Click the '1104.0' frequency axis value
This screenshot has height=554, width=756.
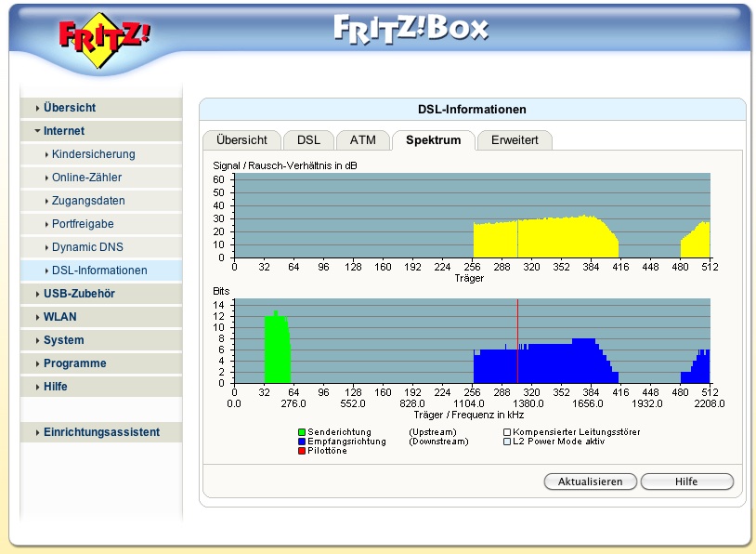[x=469, y=403]
